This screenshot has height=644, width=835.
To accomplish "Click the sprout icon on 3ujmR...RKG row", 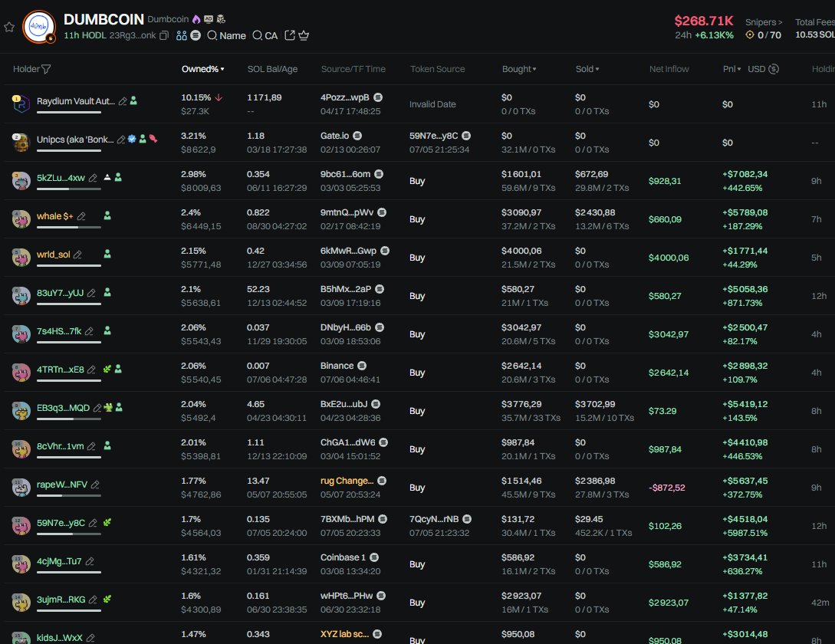I will click(x=107, y=599).
